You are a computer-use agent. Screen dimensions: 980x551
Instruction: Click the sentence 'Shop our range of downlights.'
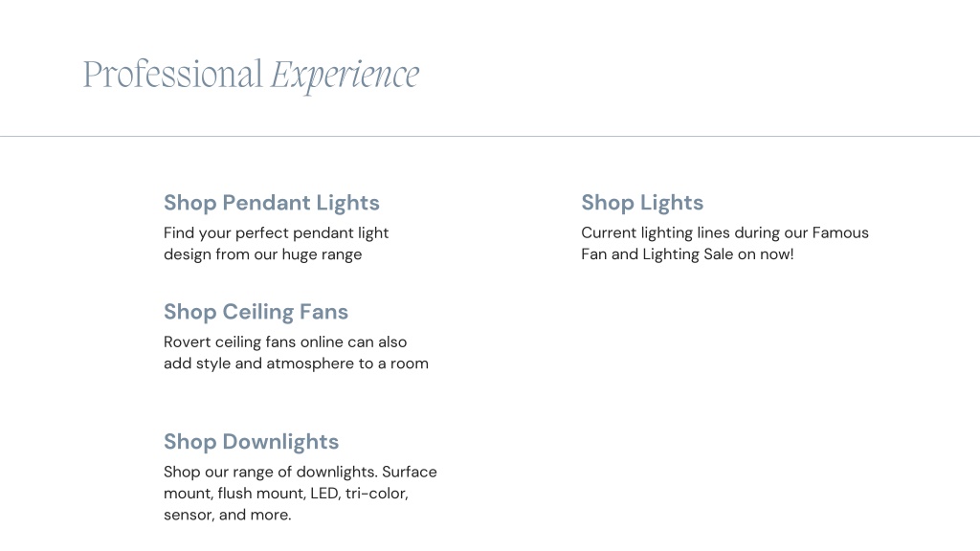(x=271, y=472)
